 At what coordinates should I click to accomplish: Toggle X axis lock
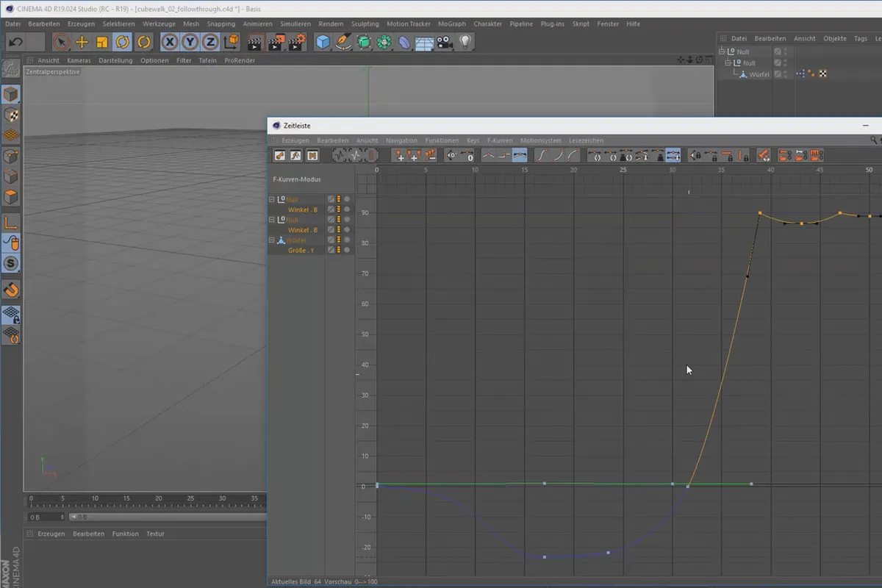[x=170, y=42]
